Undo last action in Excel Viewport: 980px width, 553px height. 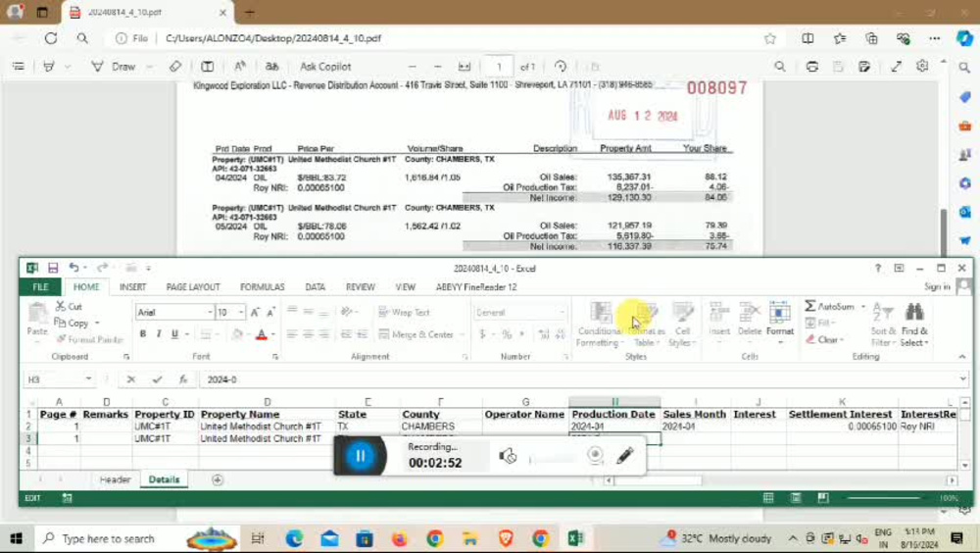(73, 268)
